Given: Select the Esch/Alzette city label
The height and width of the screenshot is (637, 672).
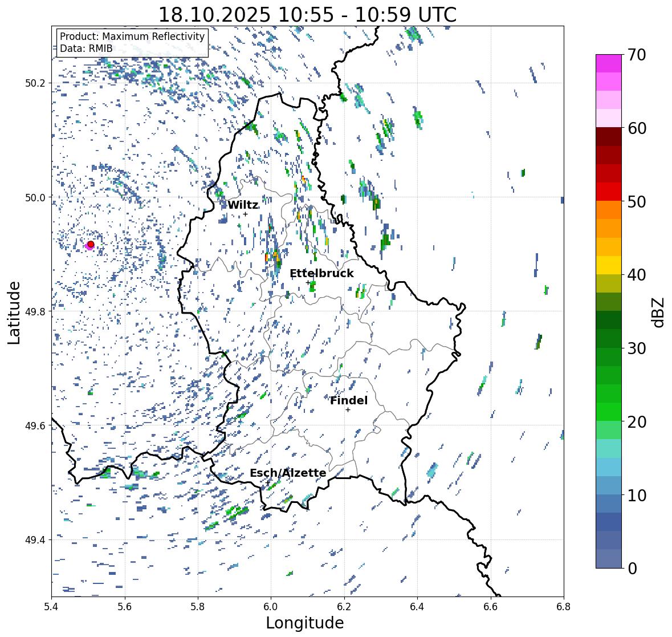Looking at the screenshot, I should tap(288, 473).
